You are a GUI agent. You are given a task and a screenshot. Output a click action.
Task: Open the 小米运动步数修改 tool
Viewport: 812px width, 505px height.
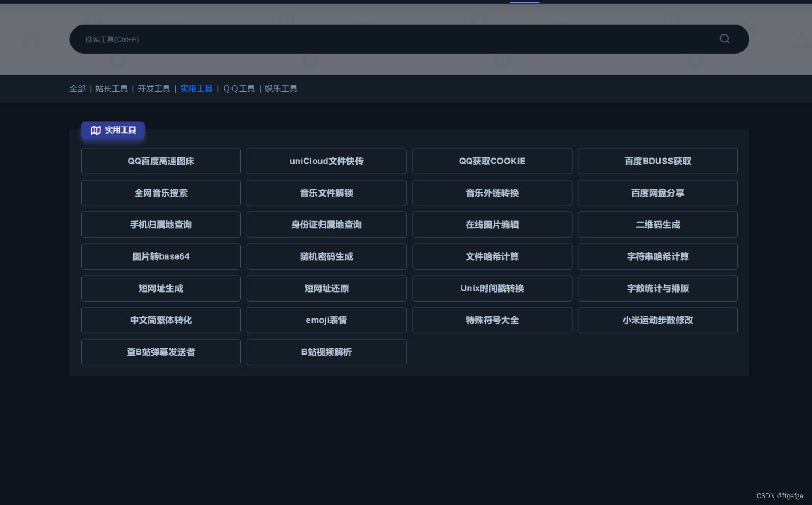(657, 320)
